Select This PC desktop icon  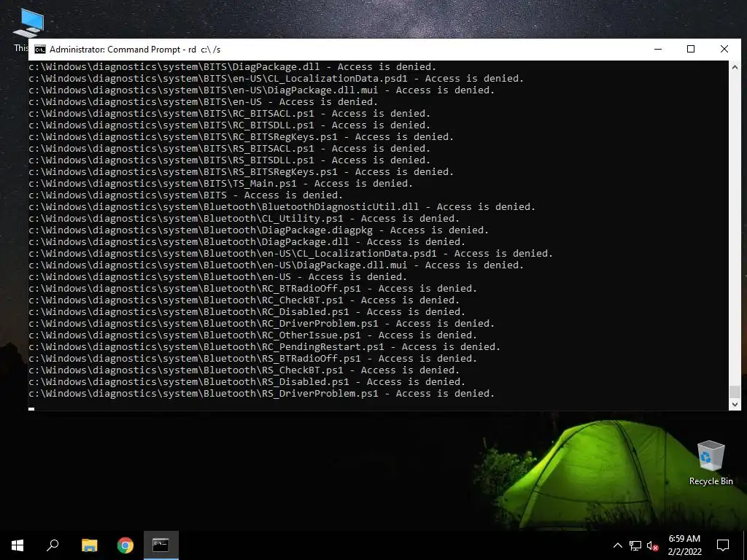tap(28, 24)
